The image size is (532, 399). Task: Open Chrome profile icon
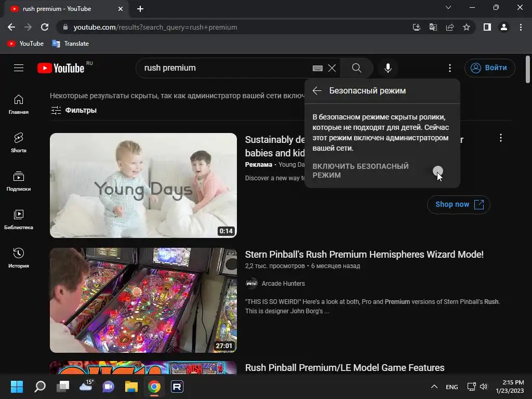pyautogui.click(x=504, y=27)
